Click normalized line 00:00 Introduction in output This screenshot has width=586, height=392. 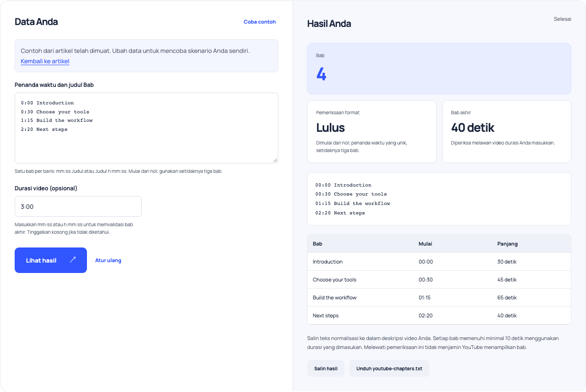(x=344, y=185)
